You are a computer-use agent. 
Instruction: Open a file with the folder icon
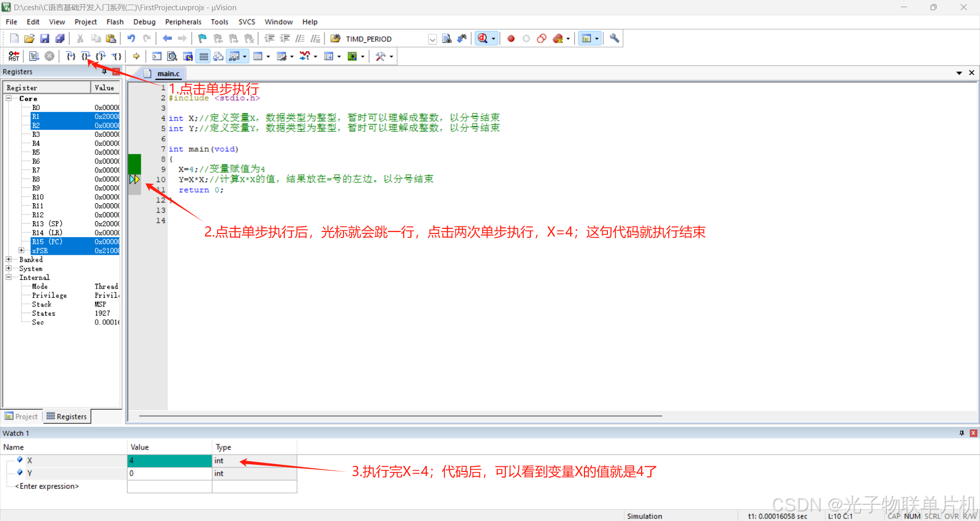pos(30,38)
